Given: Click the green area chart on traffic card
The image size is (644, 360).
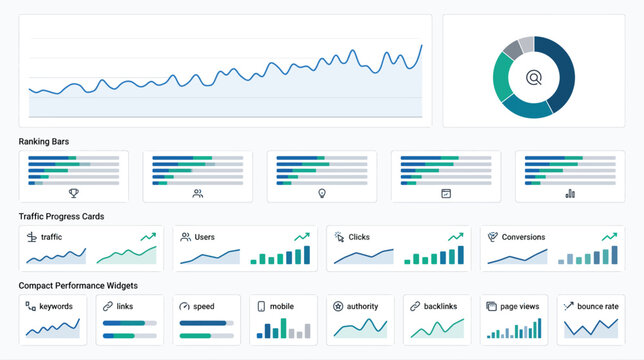Looking at the screenshot, I should pos(126,255).
